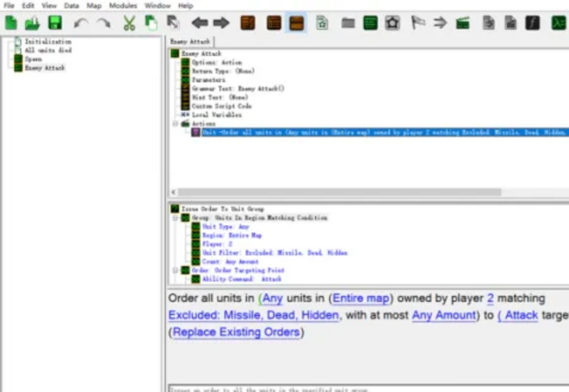Open the Modules menu
The height and width of the screenshot is (392, 569).
123,5
